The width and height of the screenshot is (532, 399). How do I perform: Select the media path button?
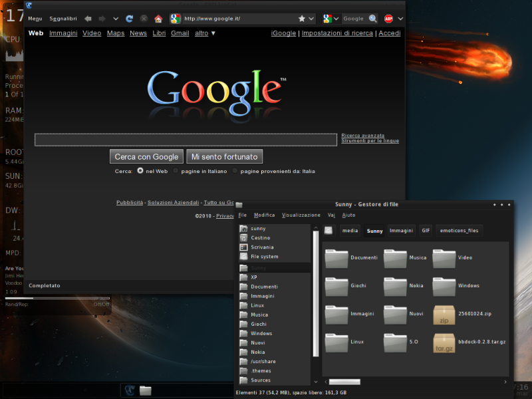pos(350,231)
